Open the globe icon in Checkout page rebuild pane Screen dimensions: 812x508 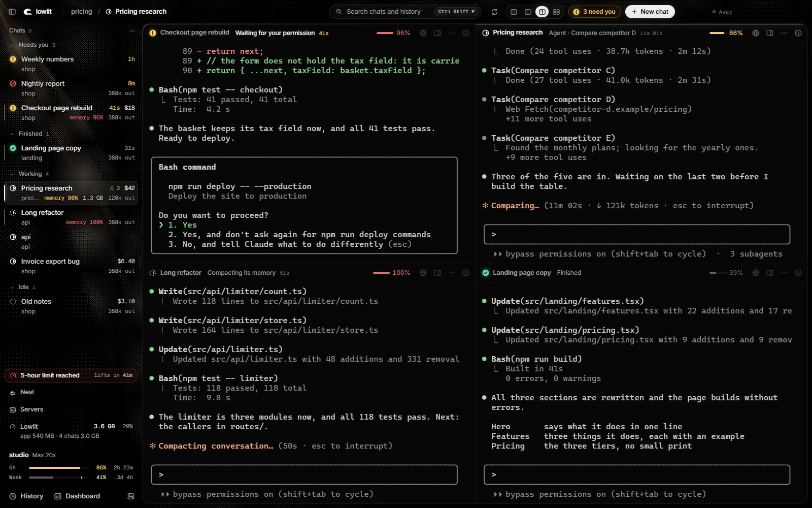point(423,33)
